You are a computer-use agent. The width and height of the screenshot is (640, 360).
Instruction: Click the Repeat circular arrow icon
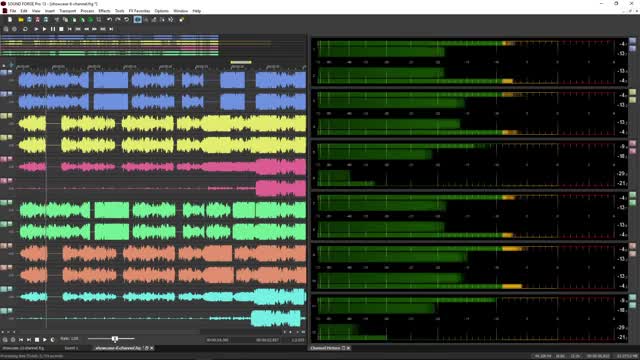127,20
